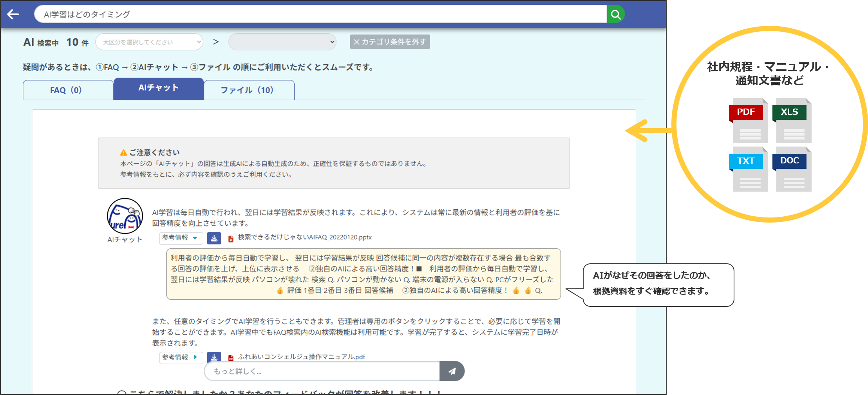Send the message with the paper plane button

[x=452, y=371]
